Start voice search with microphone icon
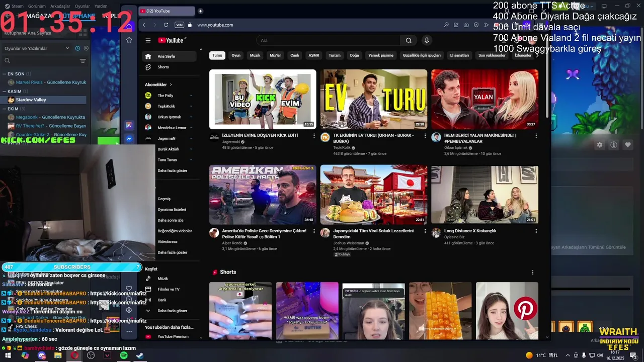Viewport: 644px width, 362px height. (427, 40)
